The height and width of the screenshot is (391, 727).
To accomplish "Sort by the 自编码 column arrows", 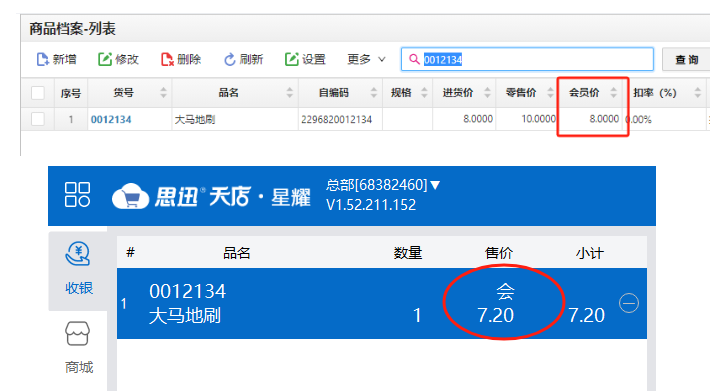I will 374,93.
